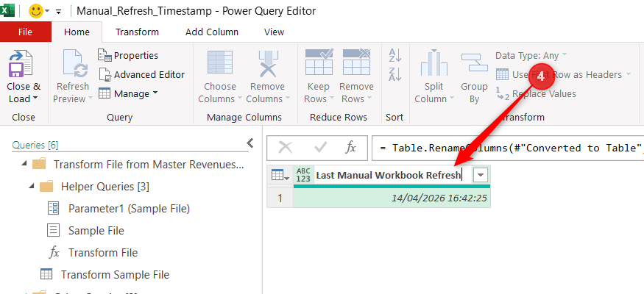Click the Excel app icon in title bar
Viewport: 644px width, 294px height.
(7, 10)
